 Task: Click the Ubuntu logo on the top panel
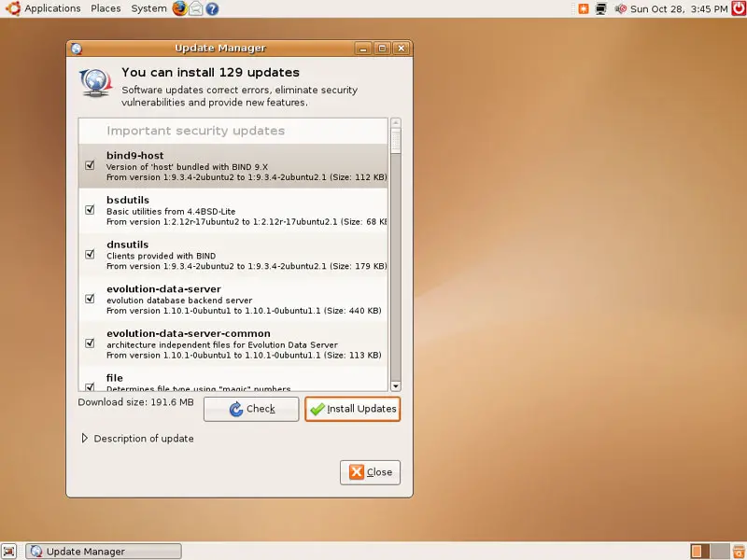(12, 8)
